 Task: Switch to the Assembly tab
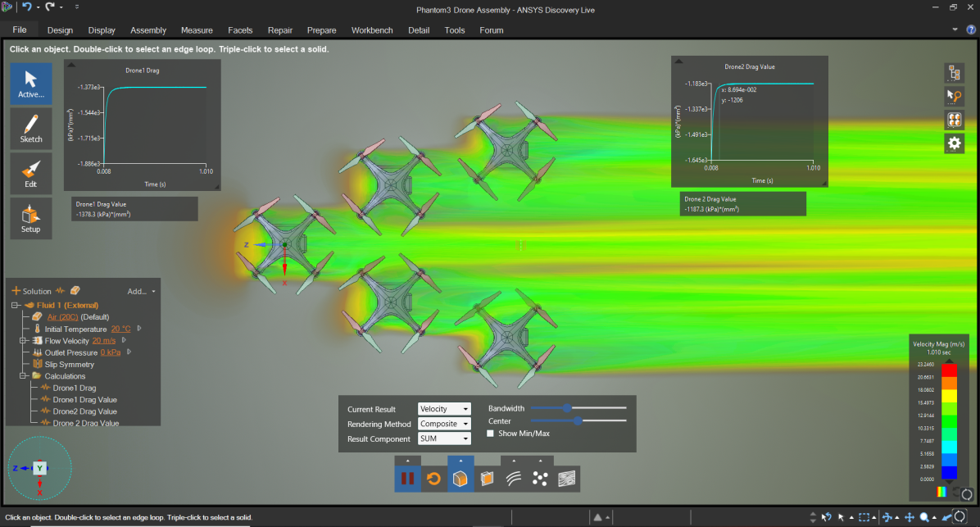click(x=148, y=30)
